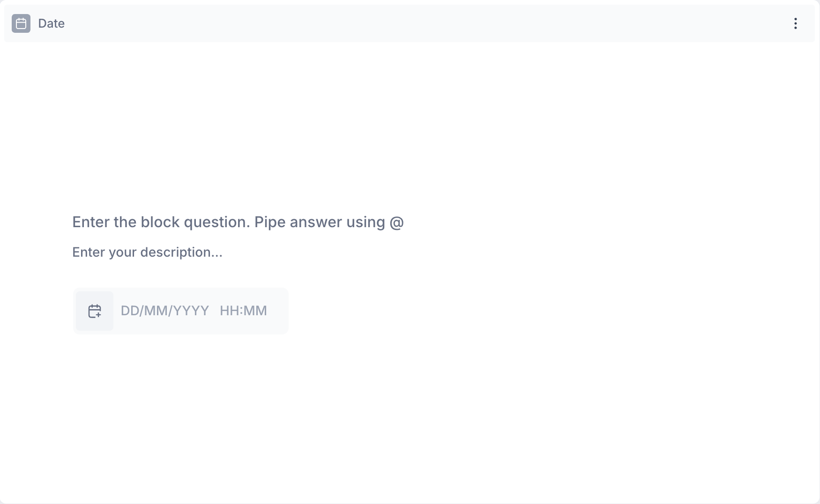Click the DD/MM/YYYY date placeholder
820x504 pixels.
coord(164,311)
